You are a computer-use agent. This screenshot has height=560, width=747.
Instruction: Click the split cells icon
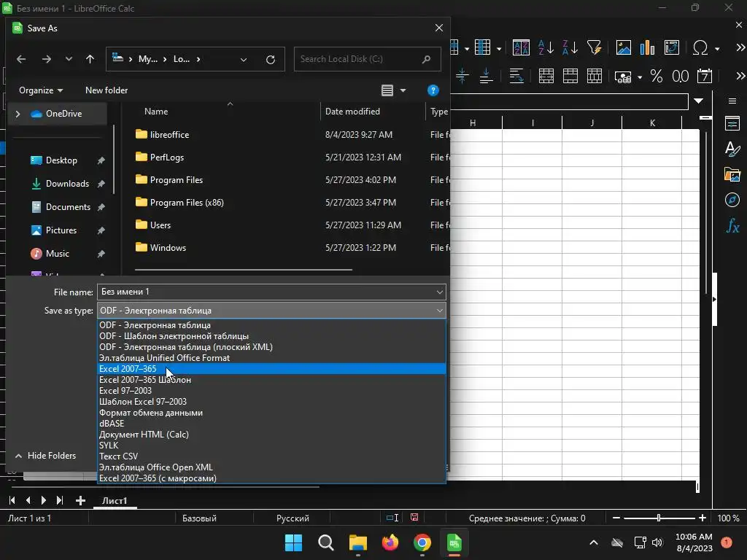(594, 76)
